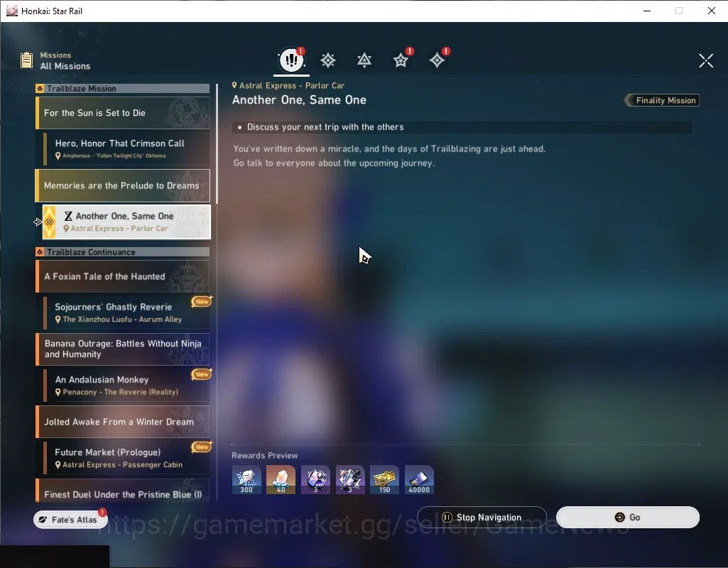
Task: Open Fate's Atlas
Action: (x=70, y=519)
